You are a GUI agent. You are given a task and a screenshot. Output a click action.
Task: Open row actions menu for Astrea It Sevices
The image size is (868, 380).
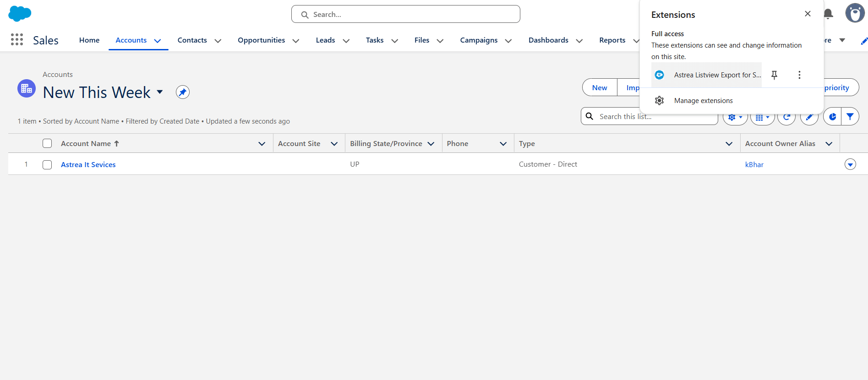pos(850,164)
